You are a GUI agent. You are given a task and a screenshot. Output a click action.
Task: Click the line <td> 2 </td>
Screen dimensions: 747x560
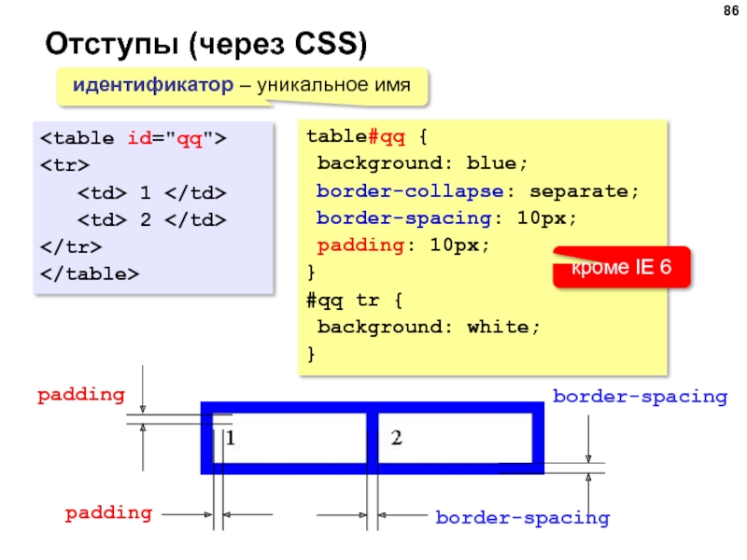(152, 220)
